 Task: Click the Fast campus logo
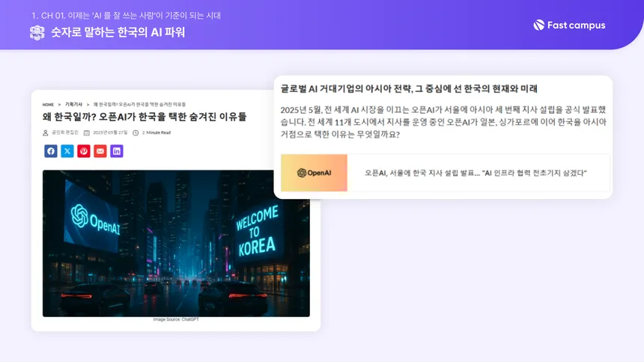point(569,25)
